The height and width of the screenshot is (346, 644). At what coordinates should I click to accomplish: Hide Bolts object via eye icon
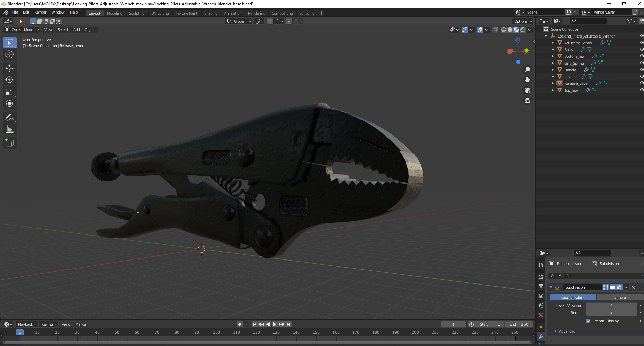click(641, 50)
